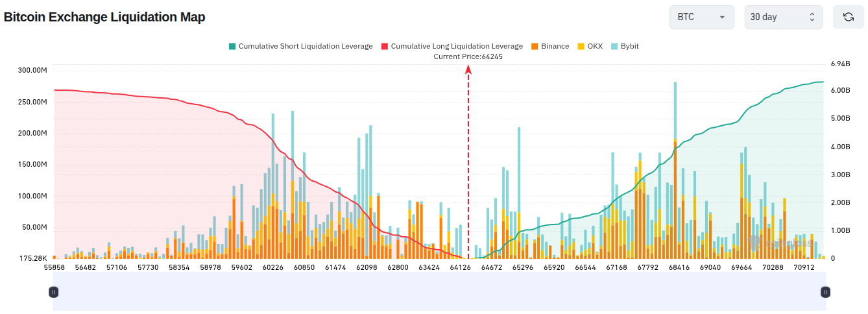868x314 pixels.
Task: Click the yellow OKX legend swatch
Action: 581,46
